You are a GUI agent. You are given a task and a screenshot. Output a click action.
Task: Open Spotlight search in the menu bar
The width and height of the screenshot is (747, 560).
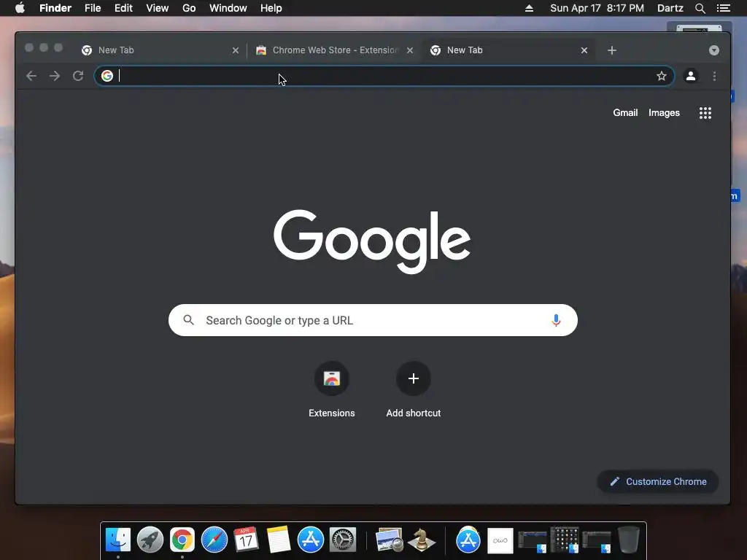pyautogui.click(x=700, y=8)
